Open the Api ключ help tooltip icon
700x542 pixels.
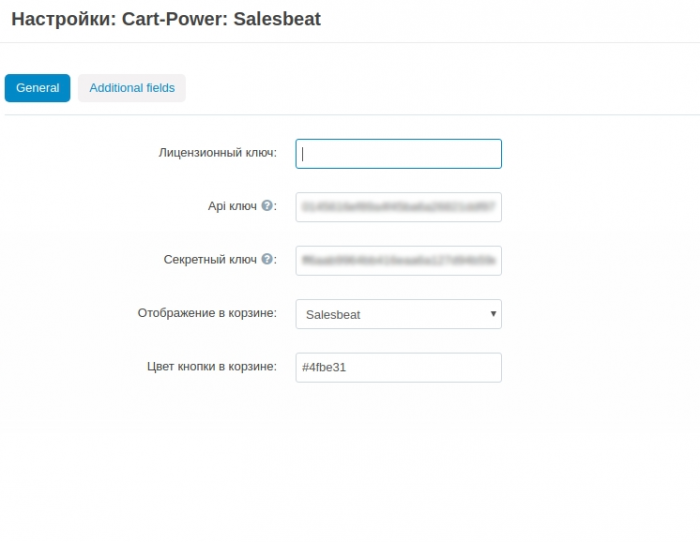coord(267,205)
